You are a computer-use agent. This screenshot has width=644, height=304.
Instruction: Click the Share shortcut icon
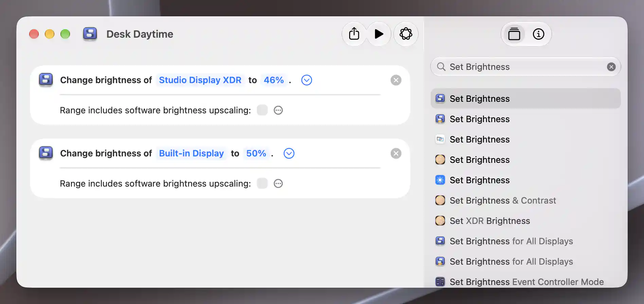(354, 34)
